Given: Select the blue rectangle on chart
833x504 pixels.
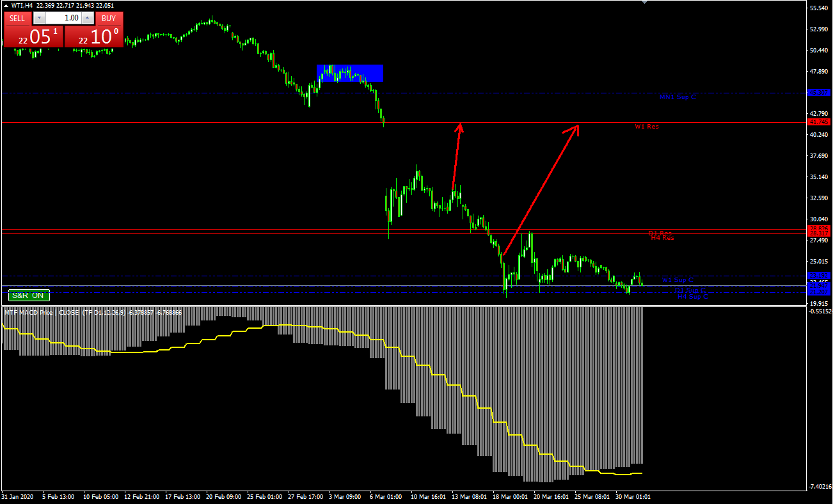Looking at the screenshot, I should [x=350, y=73].
